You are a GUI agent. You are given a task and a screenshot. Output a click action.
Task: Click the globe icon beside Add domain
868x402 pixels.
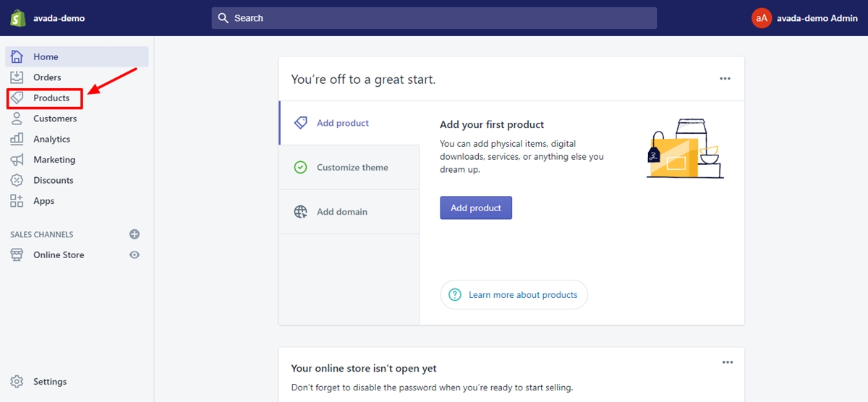(x=300, y=212)
